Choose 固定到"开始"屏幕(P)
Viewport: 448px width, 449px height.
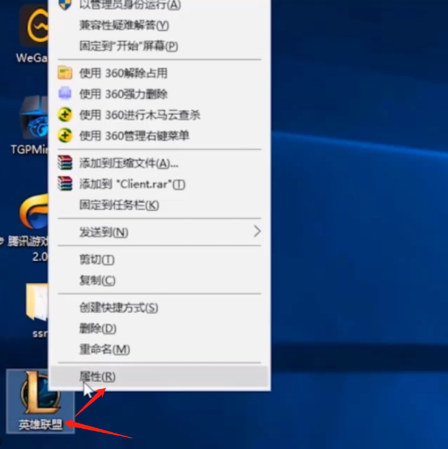click(159, 46)
